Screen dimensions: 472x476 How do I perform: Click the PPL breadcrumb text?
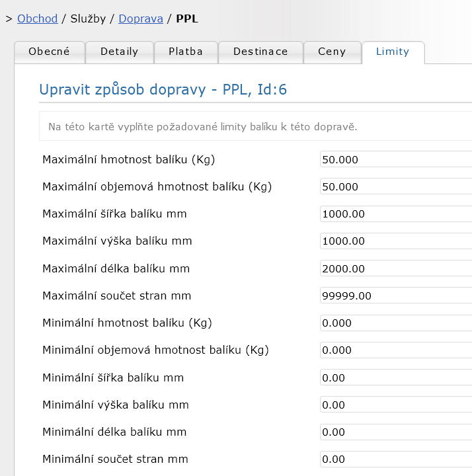point(187,19)
